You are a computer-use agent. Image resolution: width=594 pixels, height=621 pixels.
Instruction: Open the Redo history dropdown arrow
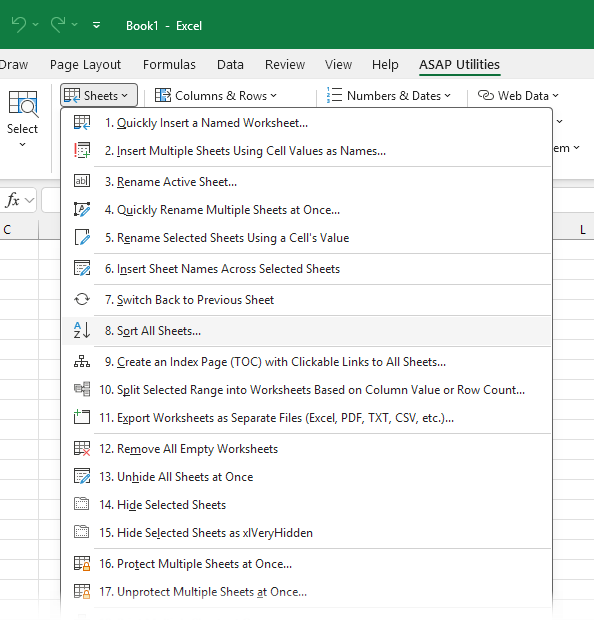pyautogui.click(x=74, y=25)
